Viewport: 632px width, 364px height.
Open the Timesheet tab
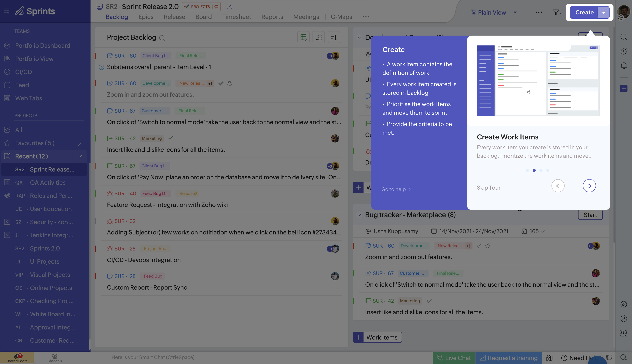[236, 17]
